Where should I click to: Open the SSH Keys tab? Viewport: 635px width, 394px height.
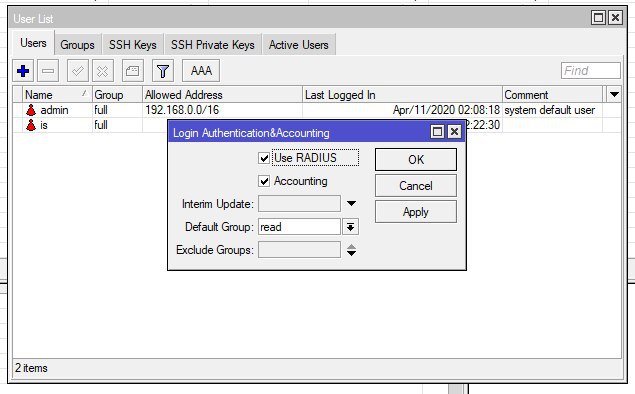coord(132,45)
